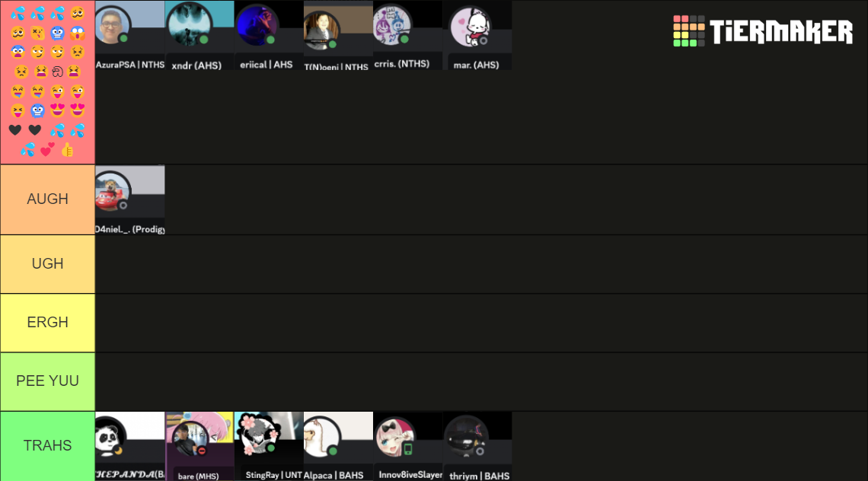Click the Alpaca | BAHS green online dot
Screen dimensions: 868x481
[333, 451]
